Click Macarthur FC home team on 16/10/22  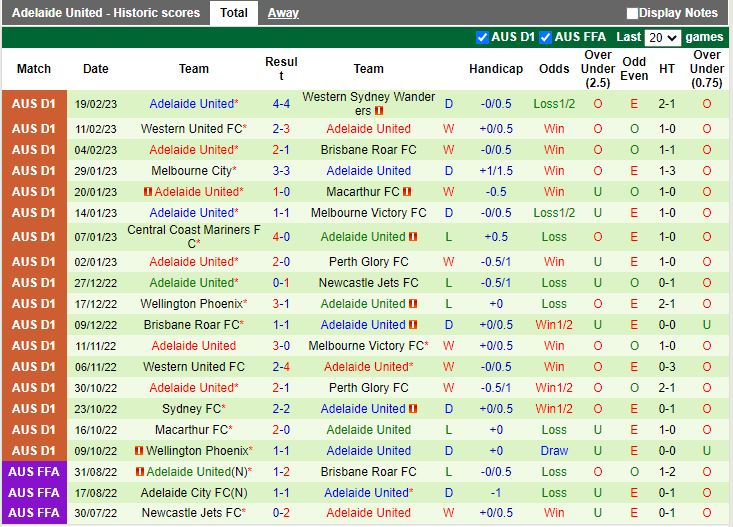pyautogui.click(x=194, y=430)
